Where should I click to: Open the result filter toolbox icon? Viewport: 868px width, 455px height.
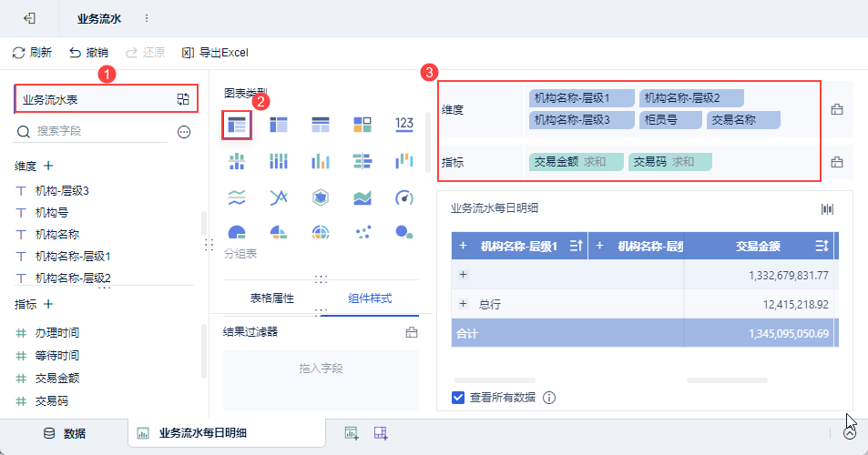click(411, 332)
